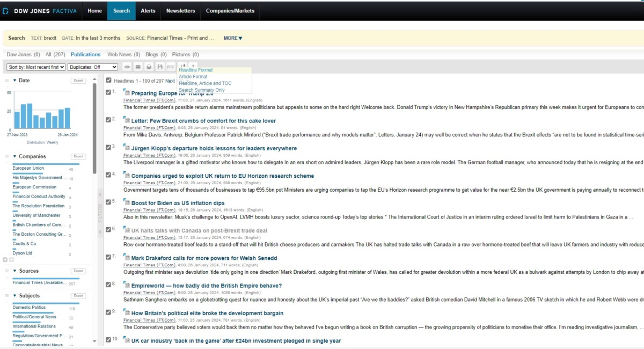Filter by 'European Union' company link
The height and width of the screenshot is (349, 644).
pos(28,168)
